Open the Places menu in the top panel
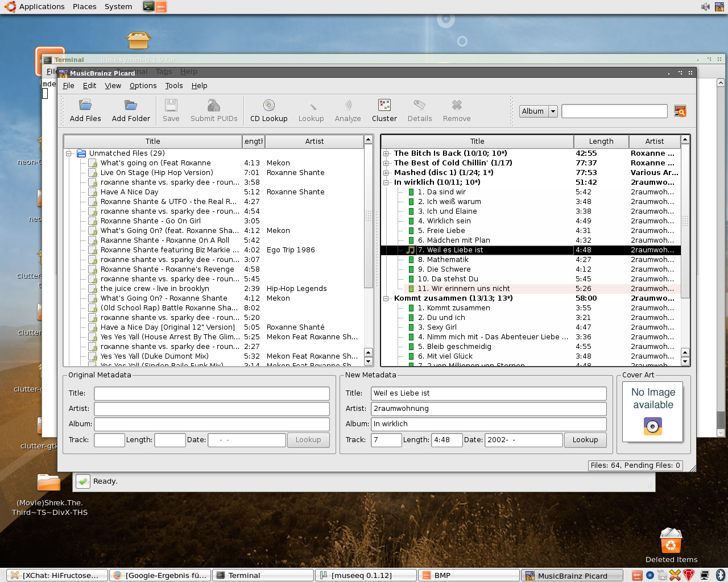 (84, 7)
